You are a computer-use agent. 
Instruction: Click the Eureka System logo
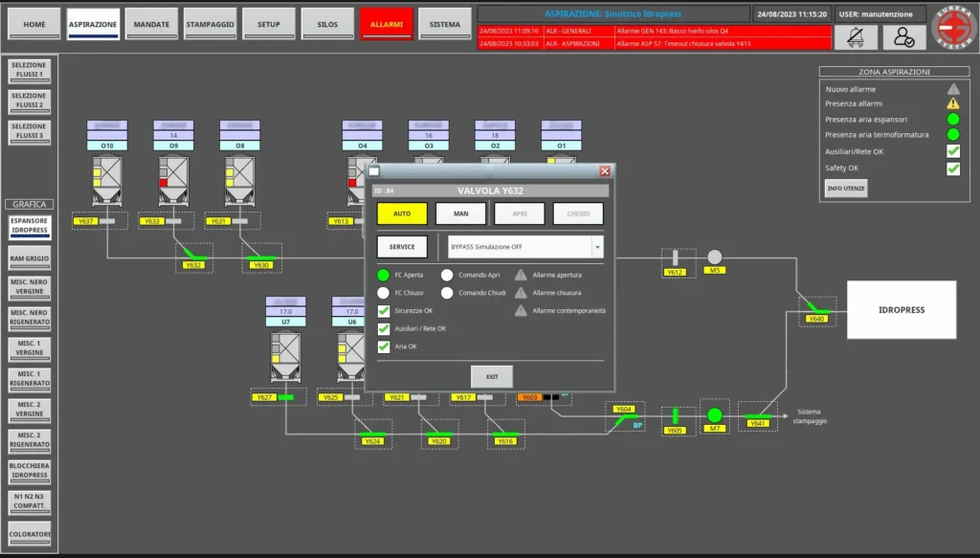pyautogui.click(x=954, y=27)
